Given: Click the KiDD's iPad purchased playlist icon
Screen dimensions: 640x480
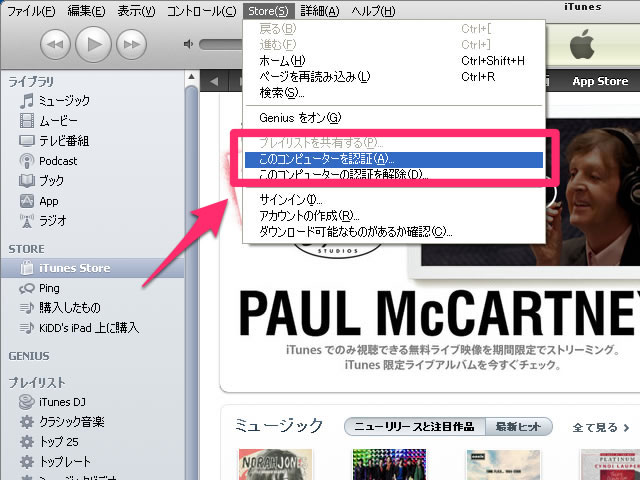Looking at the screenshot, I should (27, 328).
